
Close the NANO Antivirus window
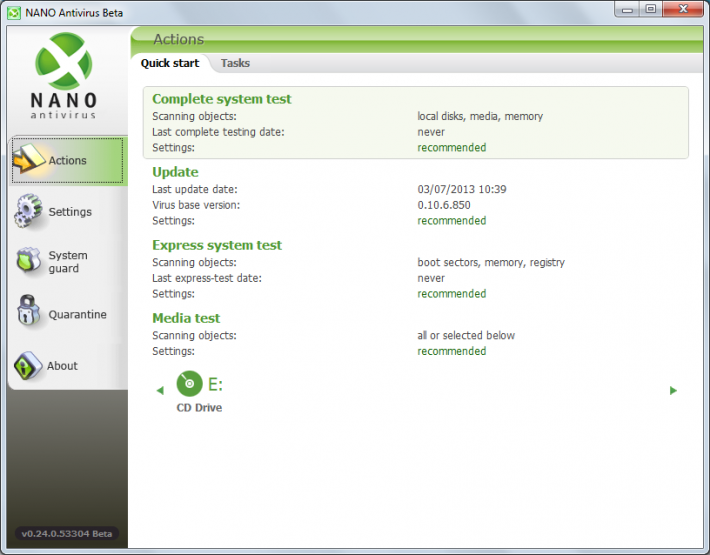pyautogui.click(x=683, y=9)
